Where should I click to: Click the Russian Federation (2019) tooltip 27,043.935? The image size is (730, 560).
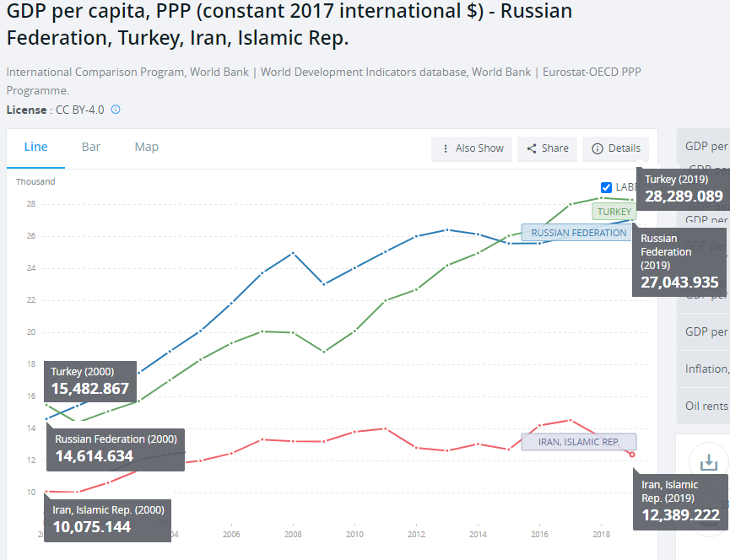(x=679, y=283)
